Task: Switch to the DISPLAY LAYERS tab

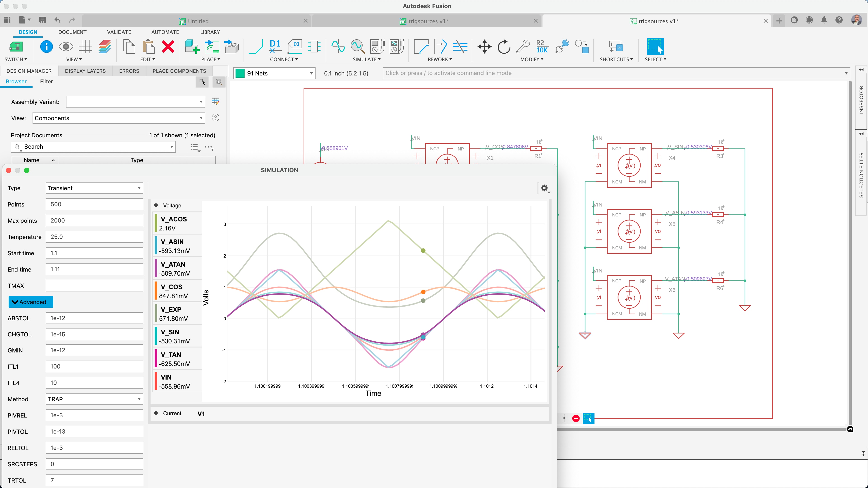Action: coord(85,71)
